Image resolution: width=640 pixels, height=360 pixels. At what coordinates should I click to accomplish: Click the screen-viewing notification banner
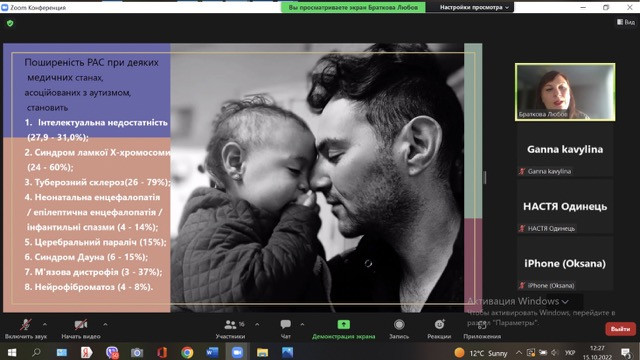(353, 7)
